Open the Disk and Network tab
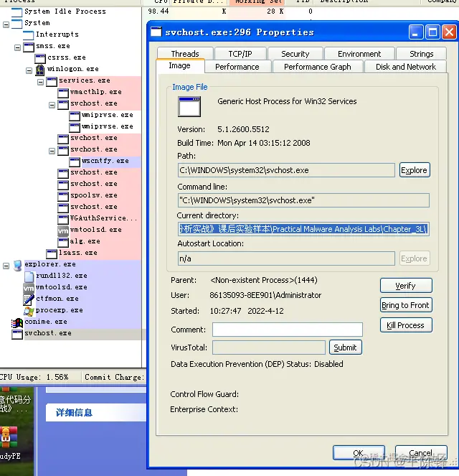The image size is (459, 476). coord(406,67)
